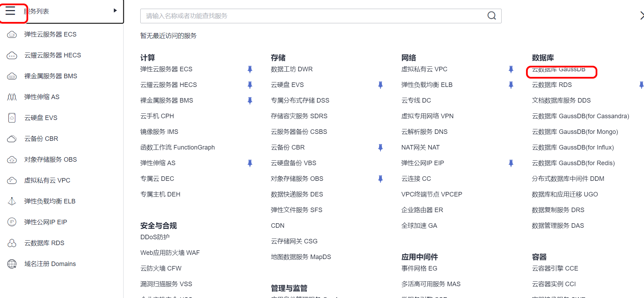This screenshot has height=298, width=644.
Task: Open 云专线 DC
Action: click(x=416, y=100)
